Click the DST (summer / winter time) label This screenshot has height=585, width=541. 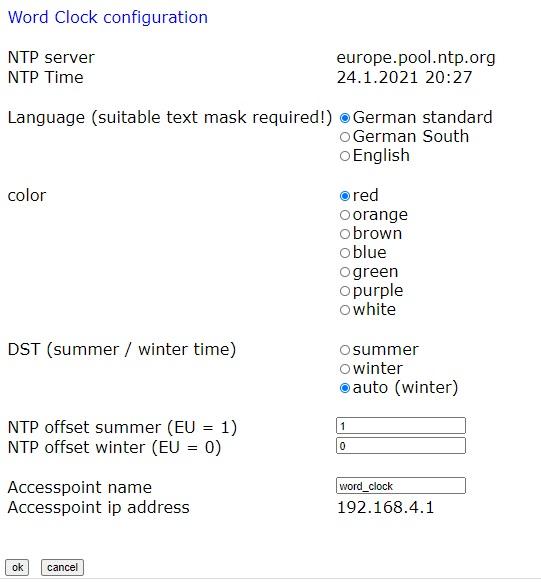coord(122,350)
